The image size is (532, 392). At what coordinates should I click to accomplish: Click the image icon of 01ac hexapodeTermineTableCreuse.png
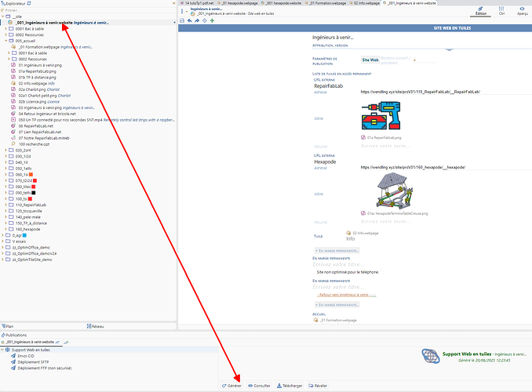[363, 213]
